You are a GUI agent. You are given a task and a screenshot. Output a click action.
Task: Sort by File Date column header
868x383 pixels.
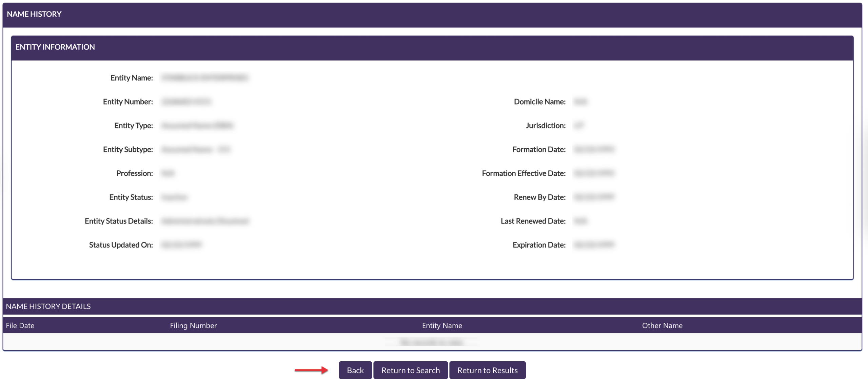[x=20, y=325]
